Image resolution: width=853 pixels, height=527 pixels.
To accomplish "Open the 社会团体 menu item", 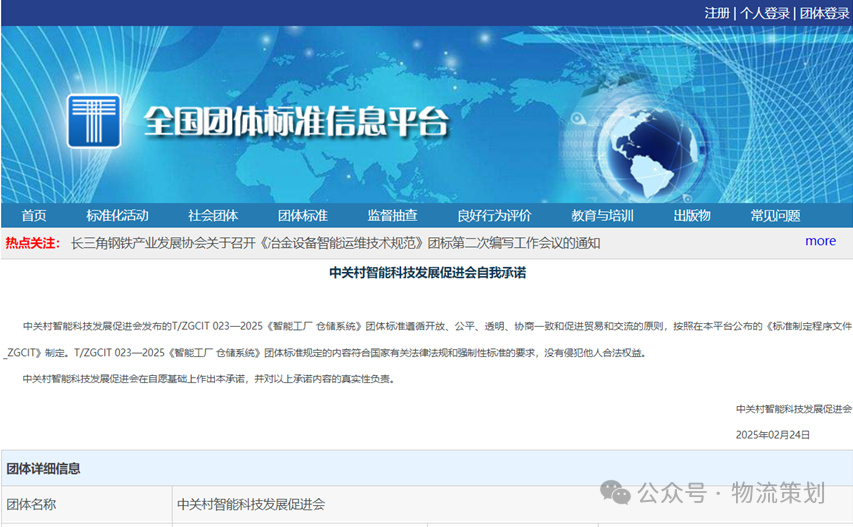I will click(213, 216).
